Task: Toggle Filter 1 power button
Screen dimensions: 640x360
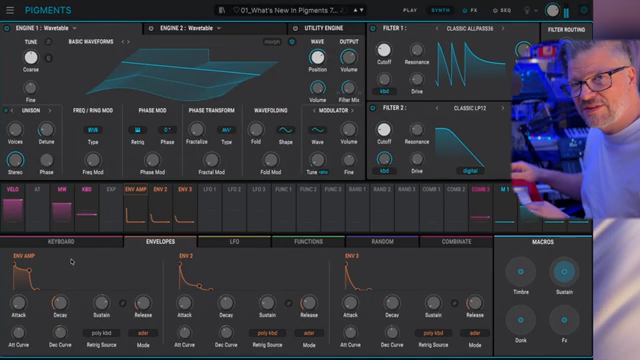Action: coord(373,28)
